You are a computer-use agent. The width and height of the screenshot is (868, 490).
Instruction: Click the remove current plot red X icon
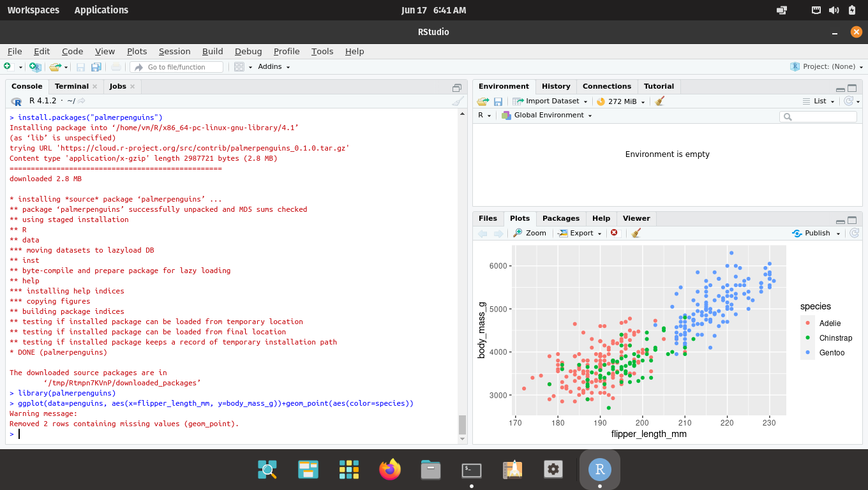click(x=615, y=233)
